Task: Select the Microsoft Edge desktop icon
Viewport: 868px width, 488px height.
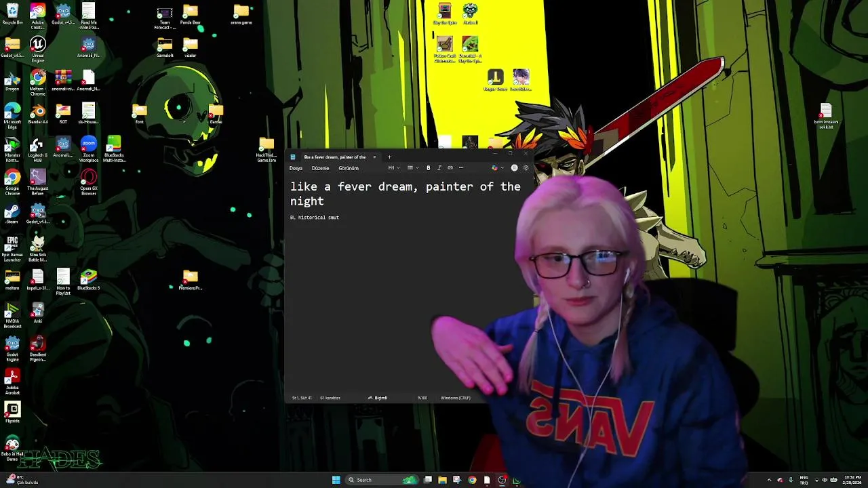Action: point(12,117)
